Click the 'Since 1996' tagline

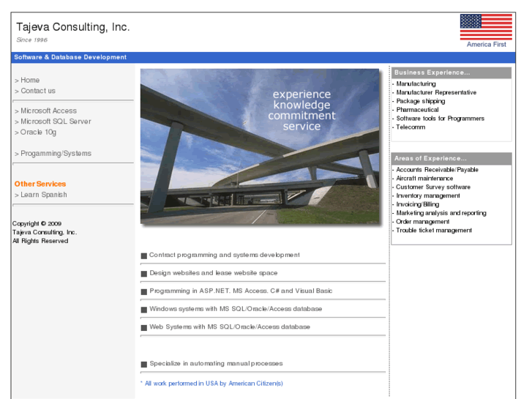click(32, 40)
